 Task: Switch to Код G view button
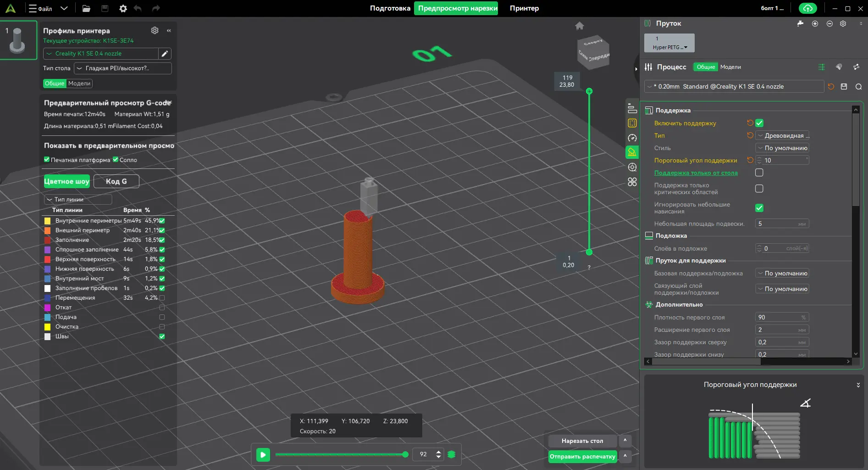[x=116, y=181]
